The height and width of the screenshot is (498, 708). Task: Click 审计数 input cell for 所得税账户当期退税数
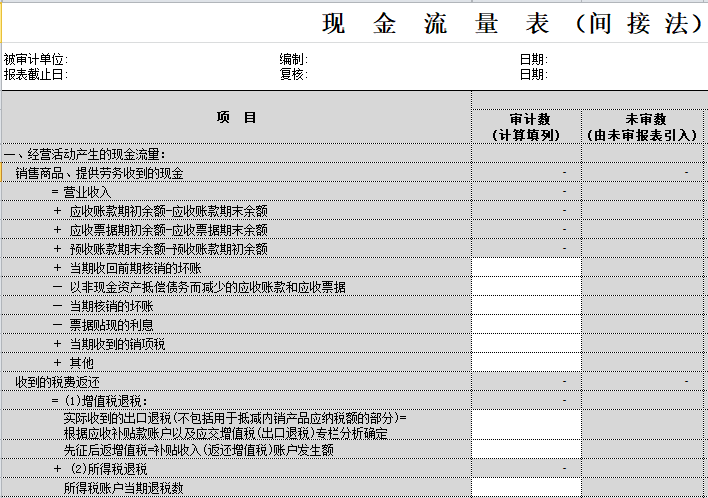click(525, 488)
